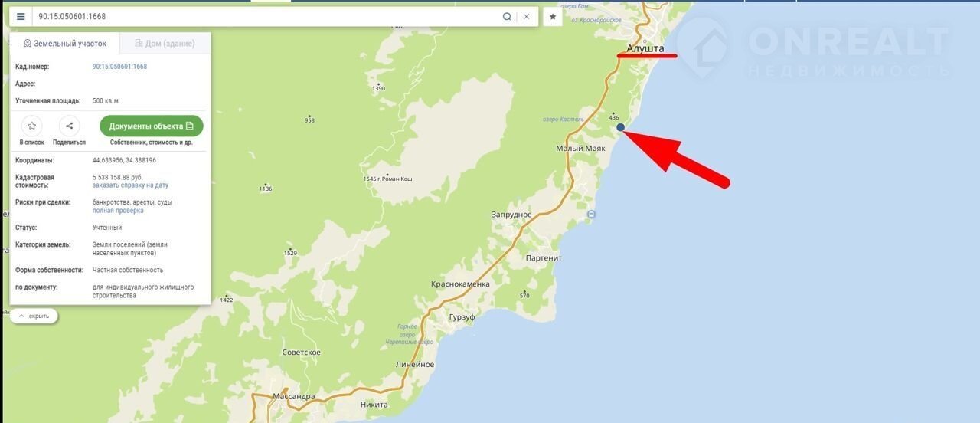Collapse the panel with скрыть button
Screen dimensions: 980x423
[x=34, y=316]
